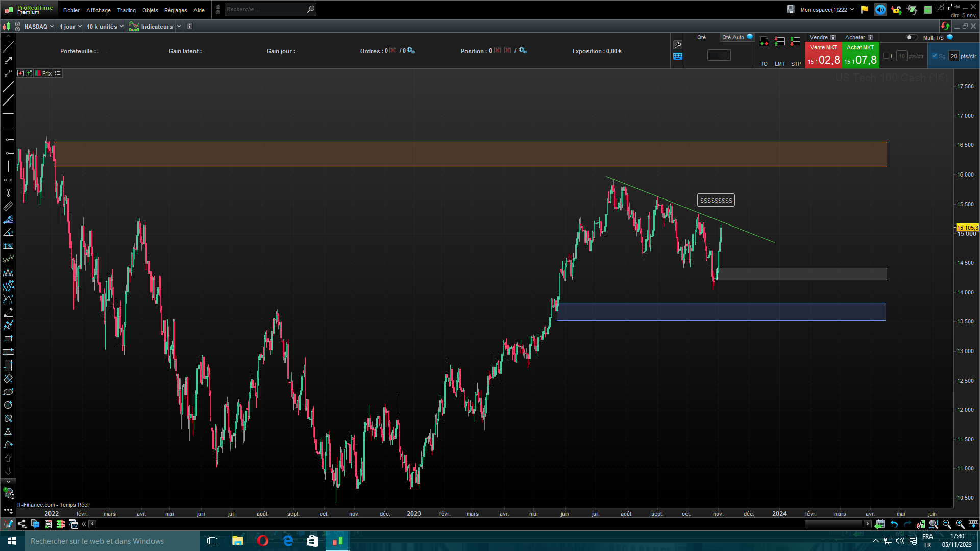This screenshot has height=551, width=980.
Task: Open the Trading menu
Action: click(x=126, y=10)
